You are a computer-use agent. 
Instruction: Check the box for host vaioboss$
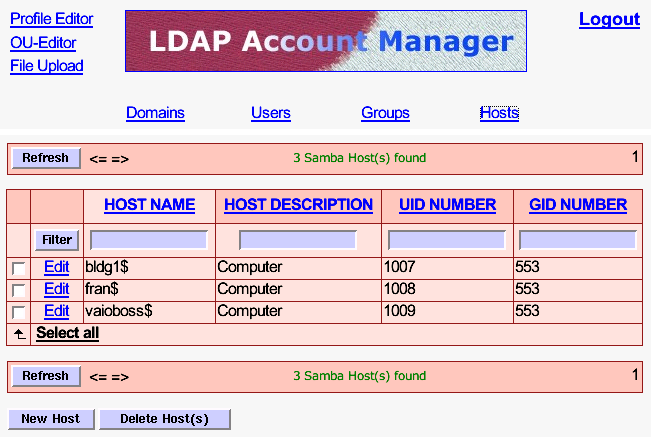click(18, 312)
